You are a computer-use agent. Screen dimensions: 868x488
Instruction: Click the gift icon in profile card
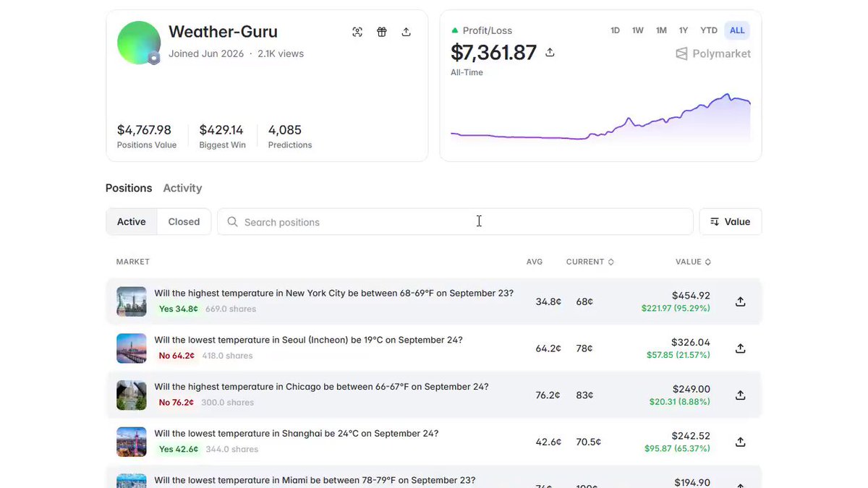pyautogui.click(x=382, y=32)
